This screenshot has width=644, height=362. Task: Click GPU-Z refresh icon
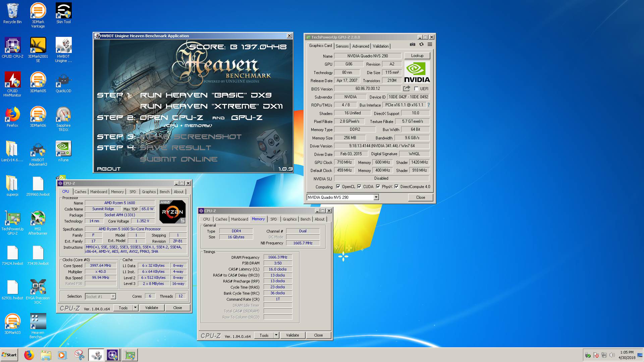(x=421, y=44)
